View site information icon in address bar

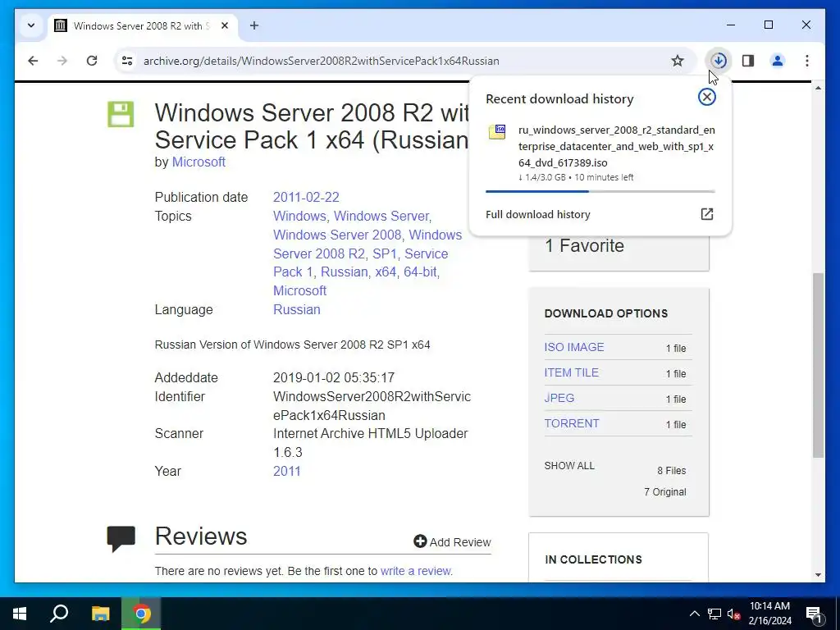point(127,61)
